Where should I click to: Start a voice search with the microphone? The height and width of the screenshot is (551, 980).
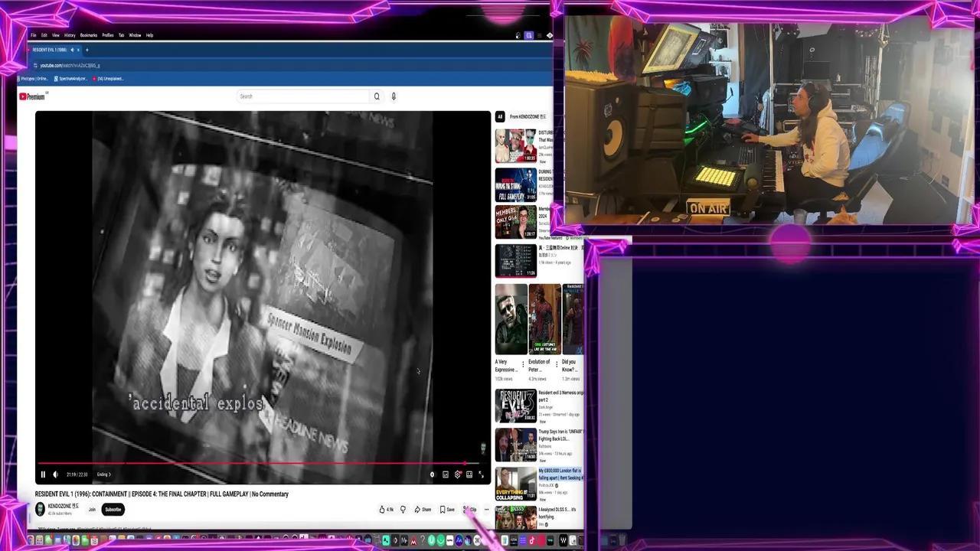point(394,96)
